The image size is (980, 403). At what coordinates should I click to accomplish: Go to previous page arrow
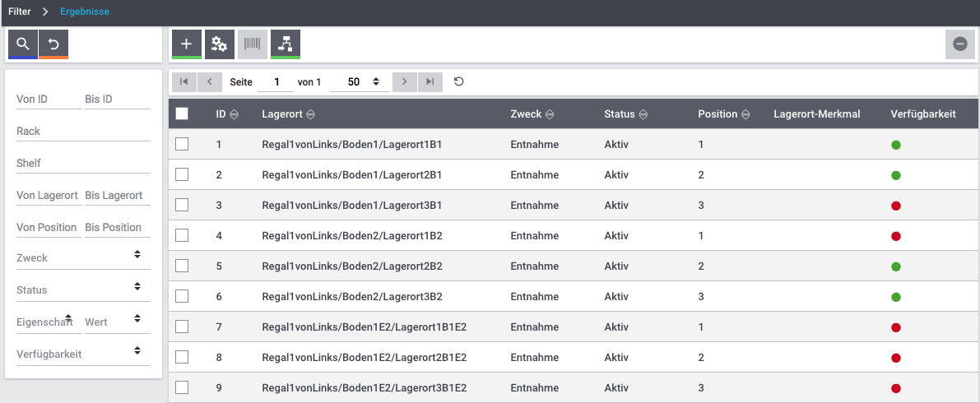[x=209, y=82]
